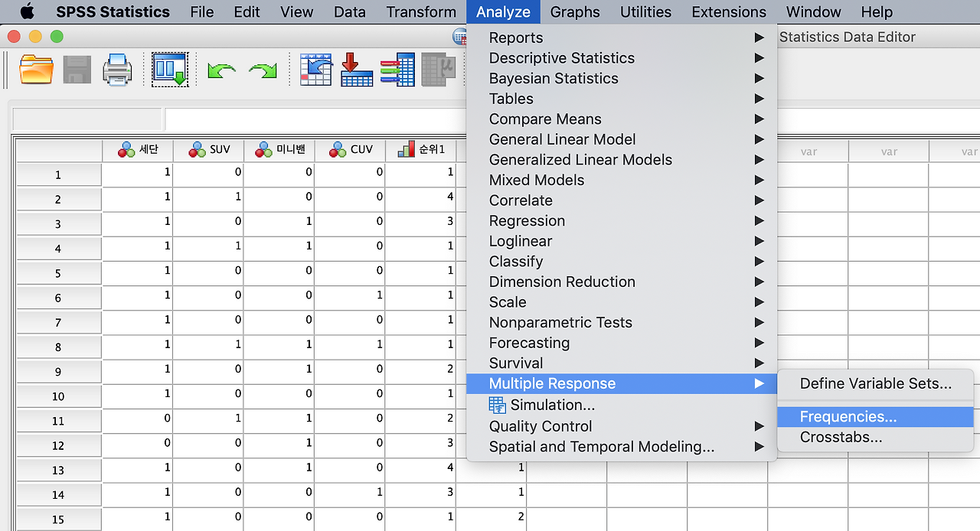This screenshot has height=531, width=980.
Task: Select row header 15
Action: (58, 519)
